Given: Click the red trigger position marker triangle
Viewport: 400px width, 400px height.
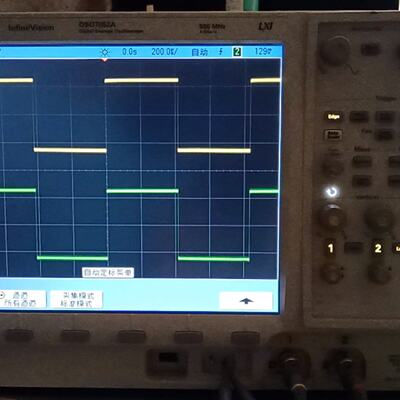Looking at the screenshot, I should pos(105,60).
